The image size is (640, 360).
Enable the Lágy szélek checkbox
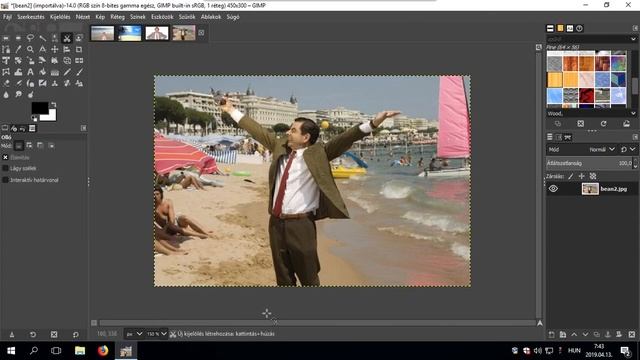(x=6, y=168)
